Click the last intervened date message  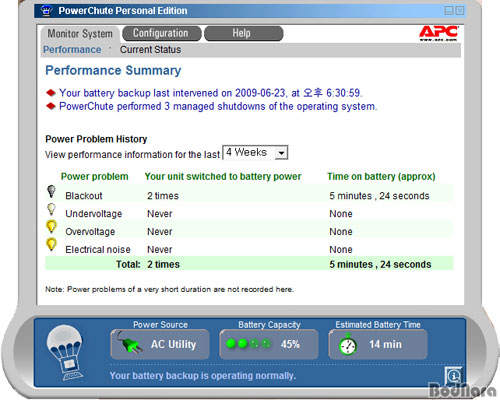[211, 93]
